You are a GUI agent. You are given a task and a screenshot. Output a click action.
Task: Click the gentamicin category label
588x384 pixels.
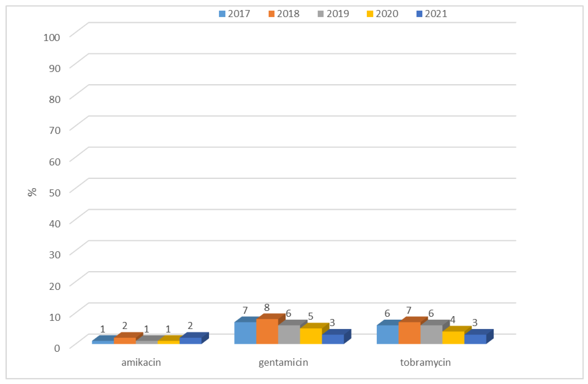click(x=283, y=362)
